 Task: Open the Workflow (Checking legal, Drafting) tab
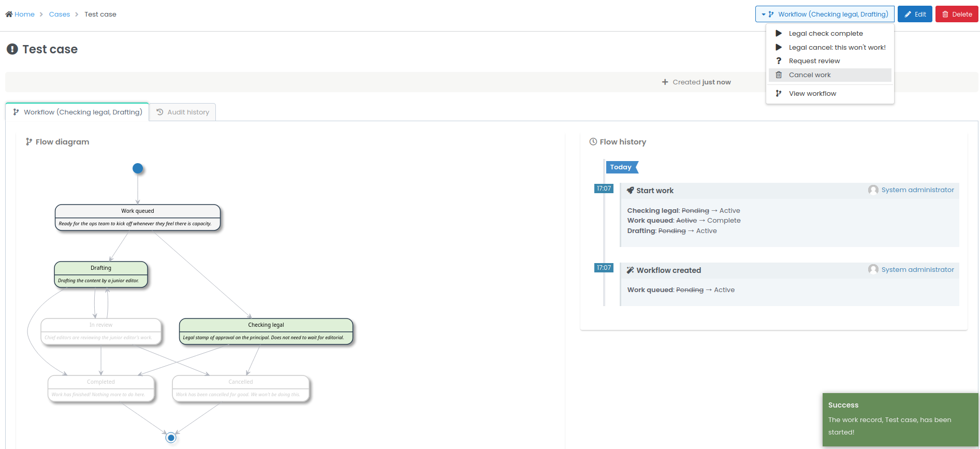coord(77,112)
